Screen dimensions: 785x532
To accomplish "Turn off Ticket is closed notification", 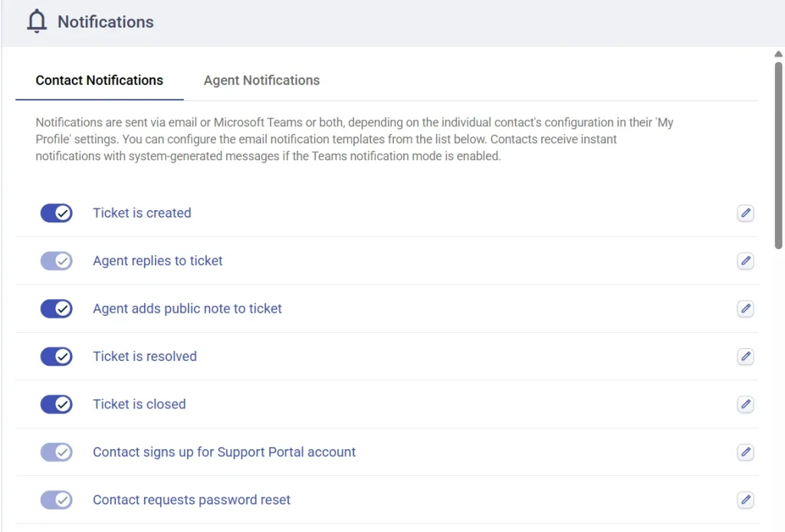I will 57,405.
